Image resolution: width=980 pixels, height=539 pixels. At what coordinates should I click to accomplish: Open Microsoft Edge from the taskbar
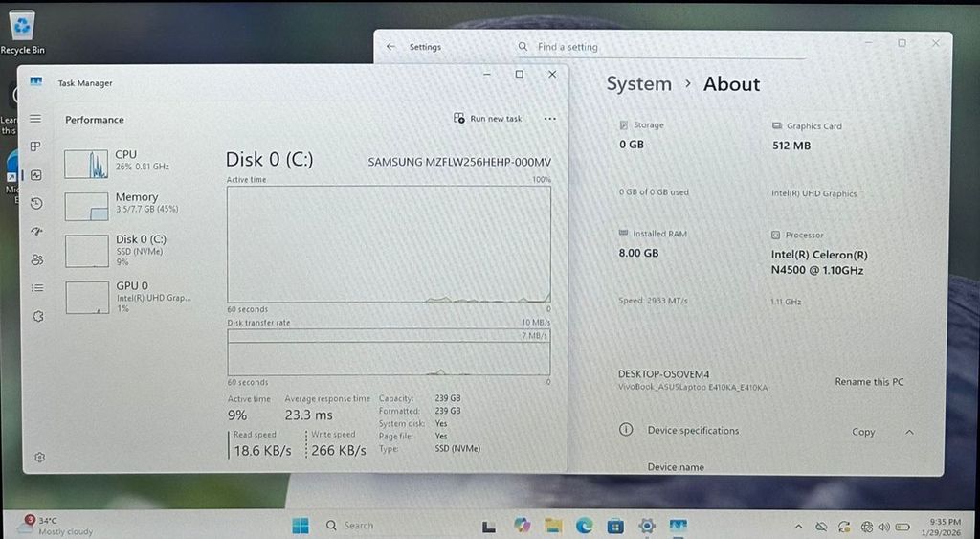584,526
